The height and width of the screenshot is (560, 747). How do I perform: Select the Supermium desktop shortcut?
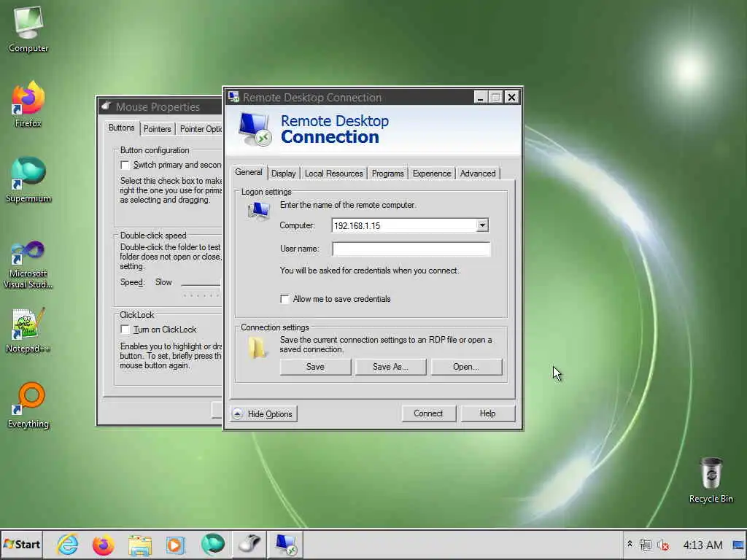(x=28, y=180)
